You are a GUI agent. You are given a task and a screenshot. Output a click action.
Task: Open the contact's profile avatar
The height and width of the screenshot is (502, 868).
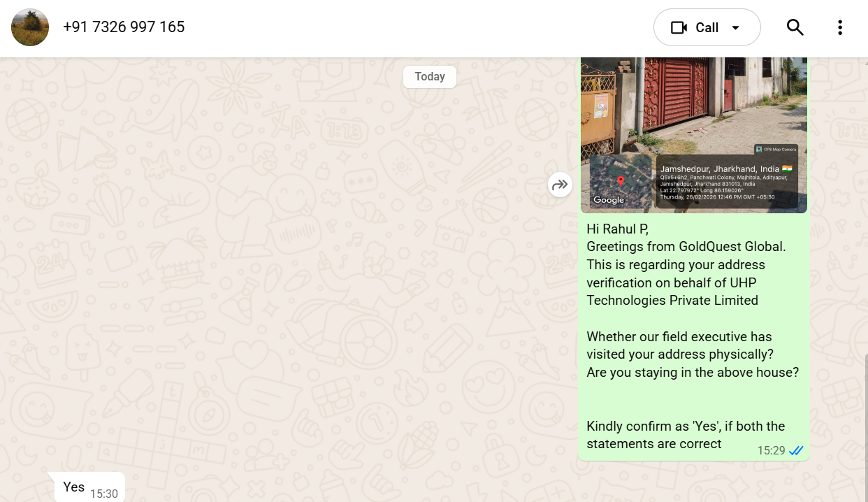coord(30,27)
